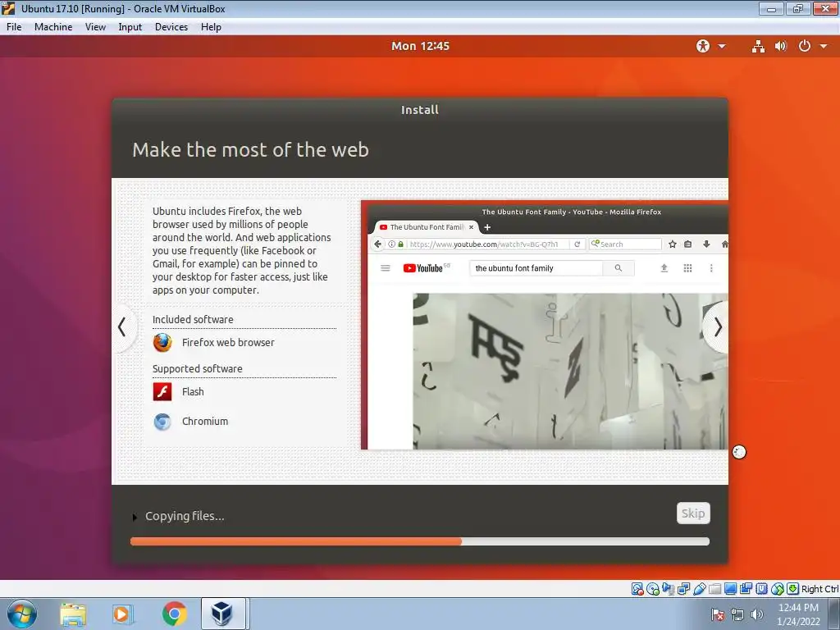
Task: Click the VirtualBox network adapters status icon
Action: point(683,589)
